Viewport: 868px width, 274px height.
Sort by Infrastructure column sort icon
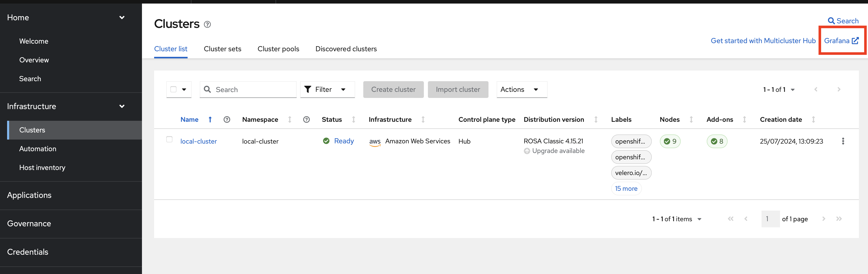423,120
